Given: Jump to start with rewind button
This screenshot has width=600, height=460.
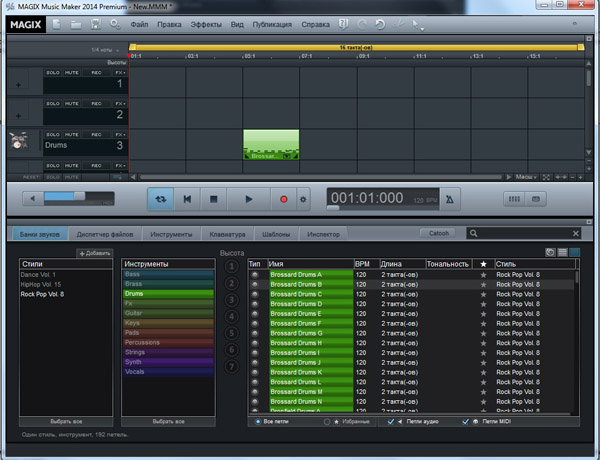Looking at the screenshot, I should pyautogui.click(x=187, y=199).
